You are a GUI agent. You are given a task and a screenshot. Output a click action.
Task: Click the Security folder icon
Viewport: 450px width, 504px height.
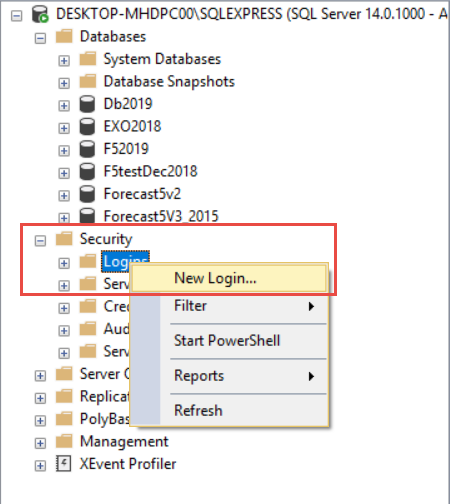[x=64, y=239]
